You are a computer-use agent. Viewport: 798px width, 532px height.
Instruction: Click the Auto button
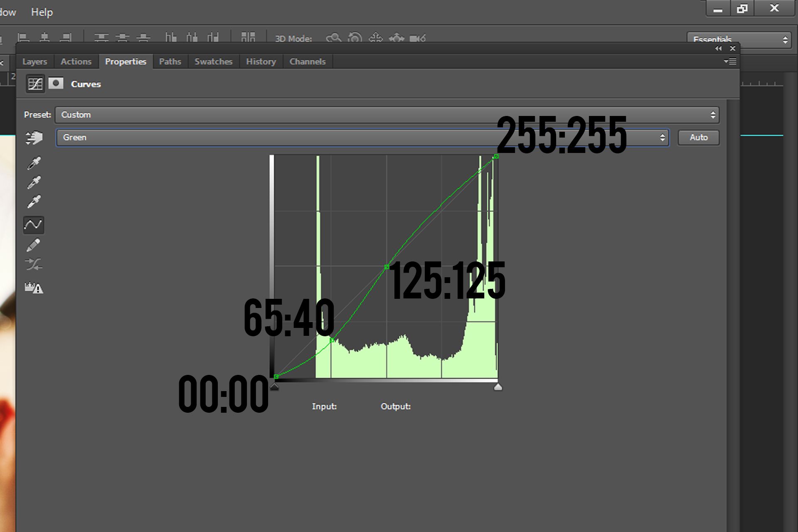(x=698, y=138)
